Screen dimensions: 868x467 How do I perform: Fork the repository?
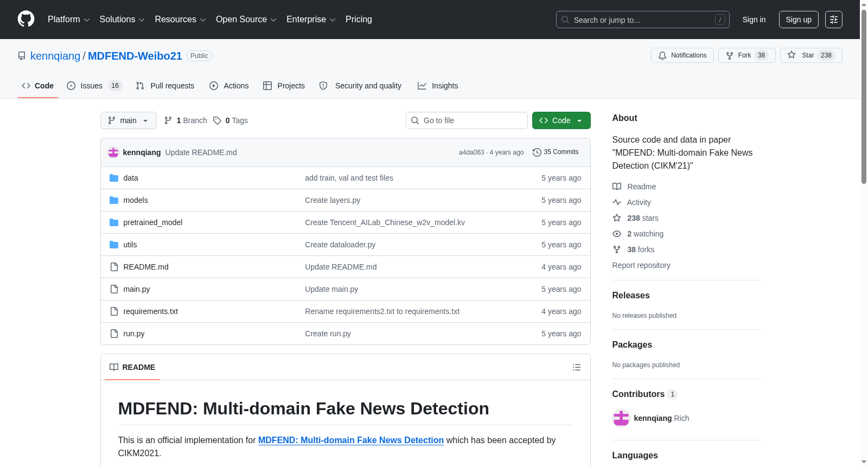click(747, 55)
